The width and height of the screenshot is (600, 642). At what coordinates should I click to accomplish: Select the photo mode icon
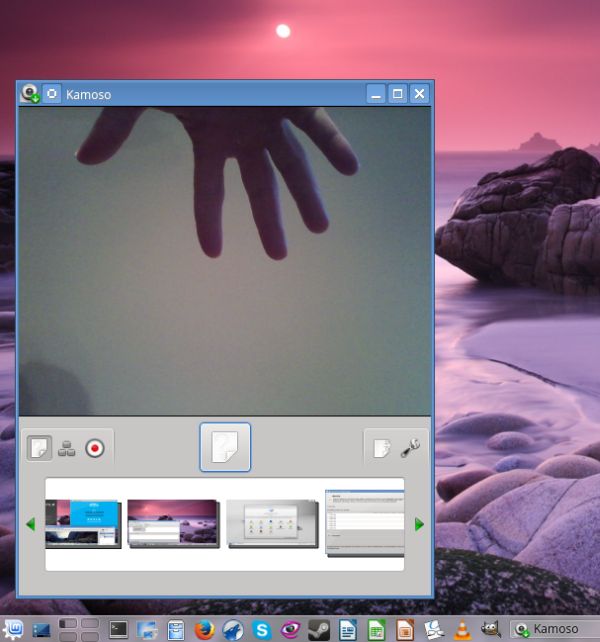click(x=39, y=448)
